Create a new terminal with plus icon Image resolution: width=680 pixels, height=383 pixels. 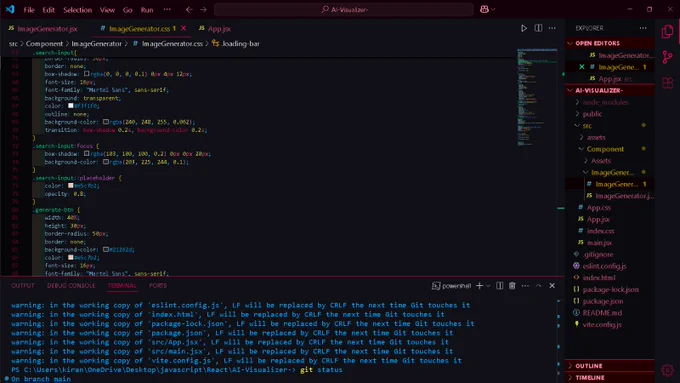479,285
